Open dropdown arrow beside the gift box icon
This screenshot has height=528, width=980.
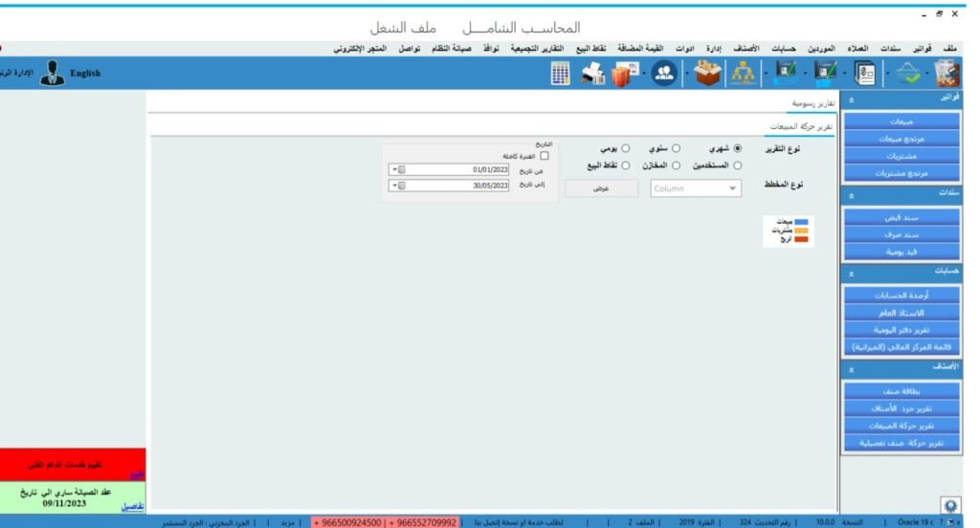point(644,74)
